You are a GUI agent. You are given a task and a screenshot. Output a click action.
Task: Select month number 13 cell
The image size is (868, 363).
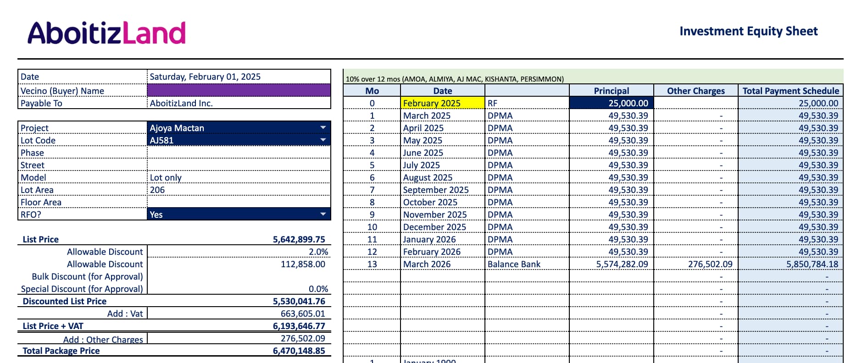[x=372, y=264]
